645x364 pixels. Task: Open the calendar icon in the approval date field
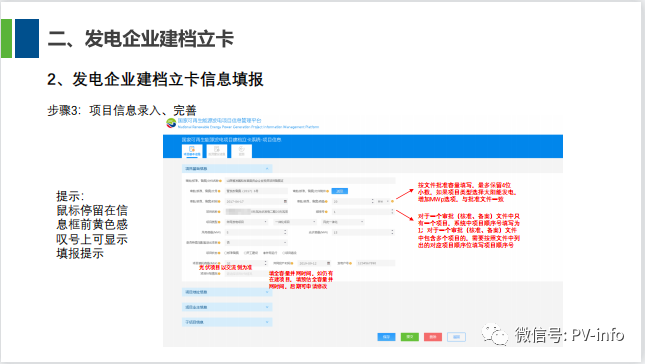(x=285, y=202)
